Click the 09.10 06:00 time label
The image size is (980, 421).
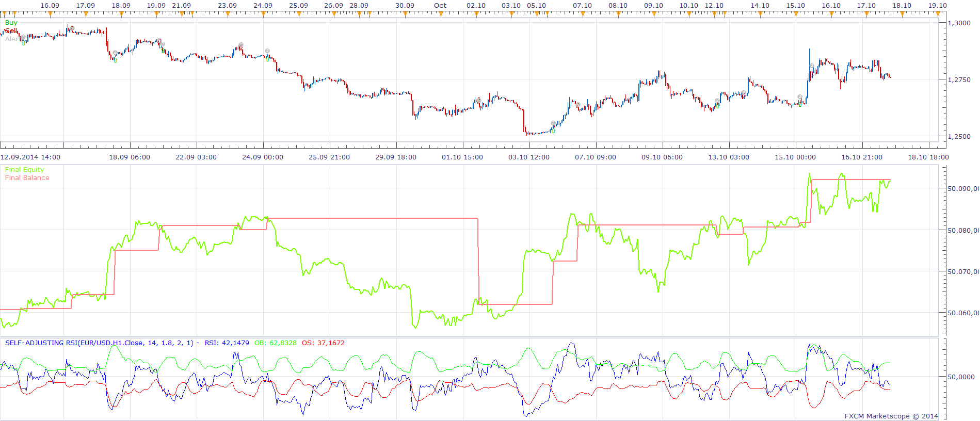(662, 157)
